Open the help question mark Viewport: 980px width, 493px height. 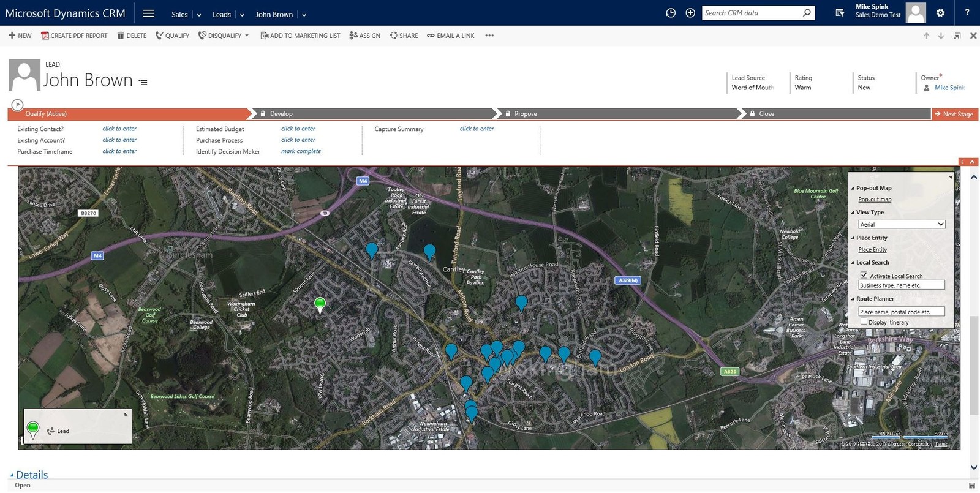pos(967,12)
